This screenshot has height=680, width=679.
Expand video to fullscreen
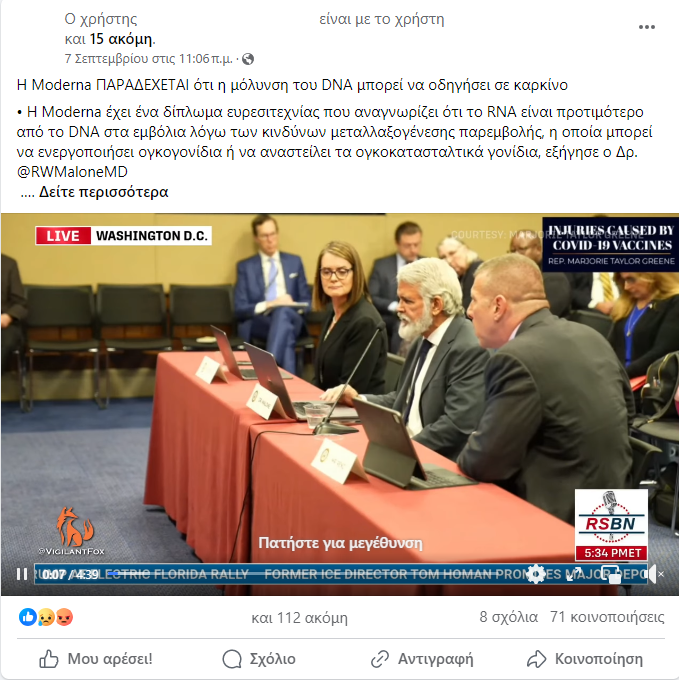[x=574, y=574]
